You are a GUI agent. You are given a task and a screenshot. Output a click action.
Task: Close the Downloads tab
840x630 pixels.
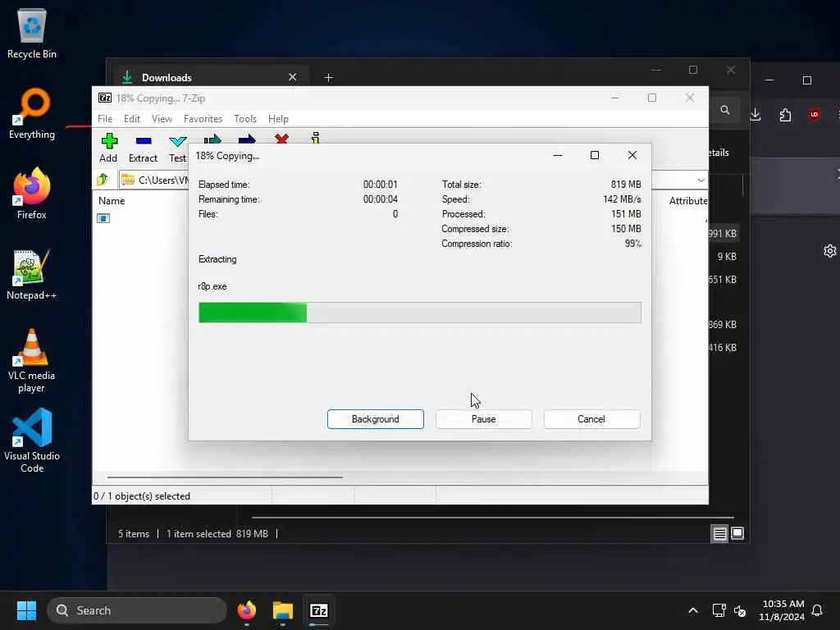click(x=293, y=77)
